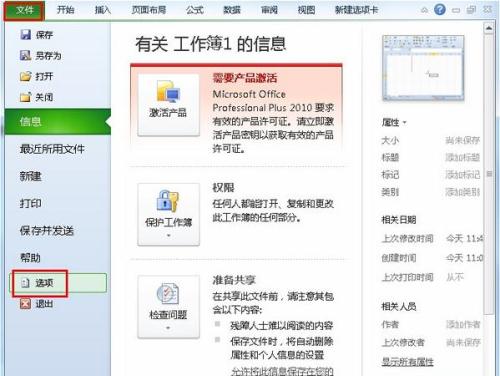Choose 打印 in the file menu

(30, 203)
